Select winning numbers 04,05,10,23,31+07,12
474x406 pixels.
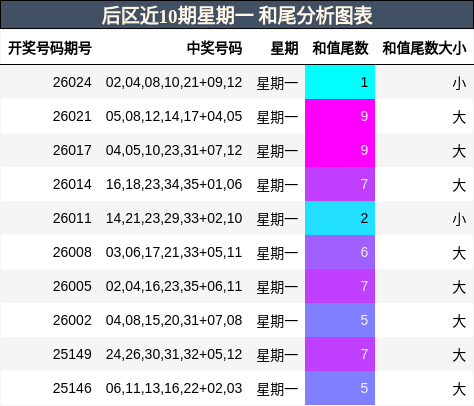pyautogui.click(x=174, y=150)
